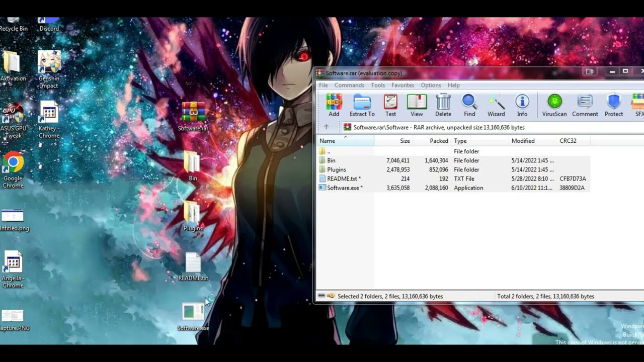Click the Add toolbar icon in WinRAR
Screen dimensions: 644x362
coord(334,106)
